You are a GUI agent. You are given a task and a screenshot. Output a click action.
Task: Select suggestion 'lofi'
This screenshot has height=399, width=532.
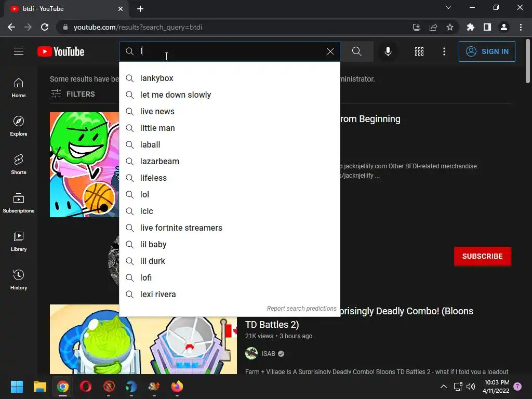click(229, 277)
